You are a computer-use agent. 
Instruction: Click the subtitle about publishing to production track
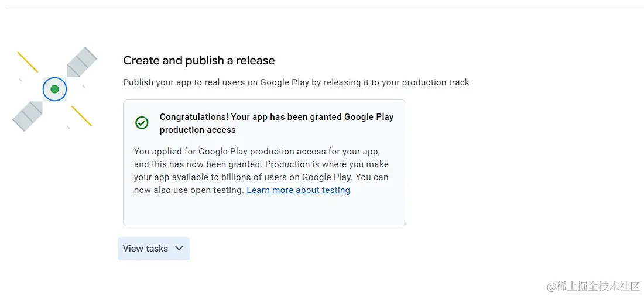tap(296, 82)
